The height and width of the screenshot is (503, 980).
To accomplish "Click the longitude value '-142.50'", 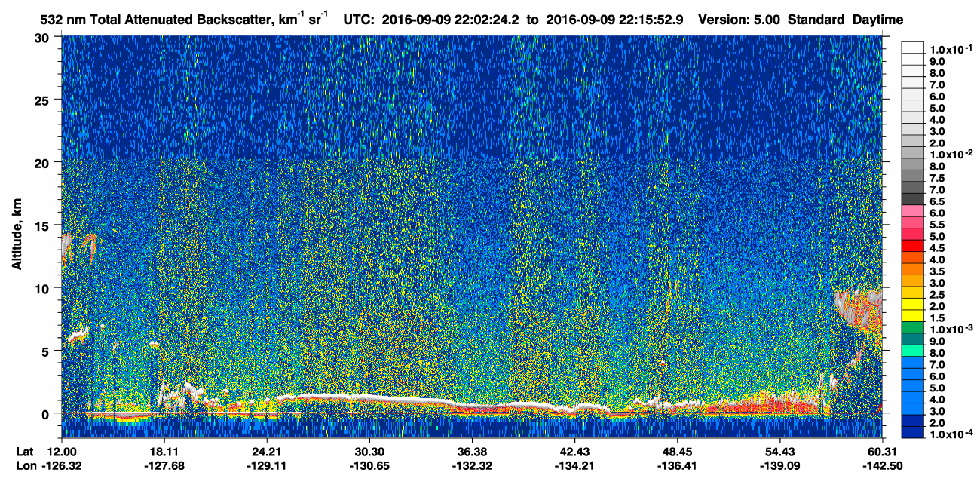I will [882, 465].
